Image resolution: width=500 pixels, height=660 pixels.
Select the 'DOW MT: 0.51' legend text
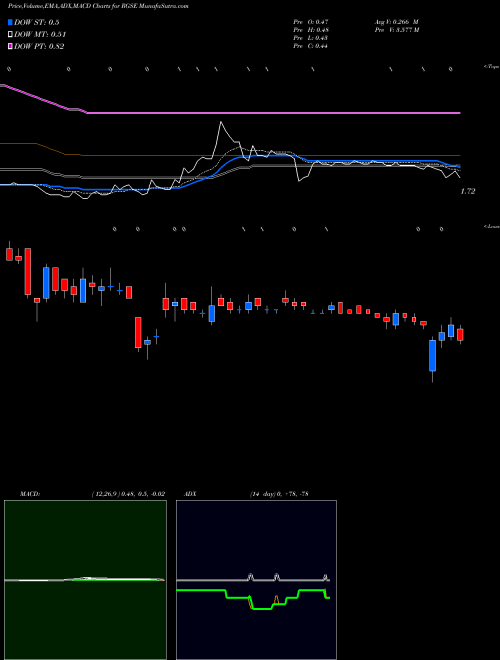[x=40, y=35]
